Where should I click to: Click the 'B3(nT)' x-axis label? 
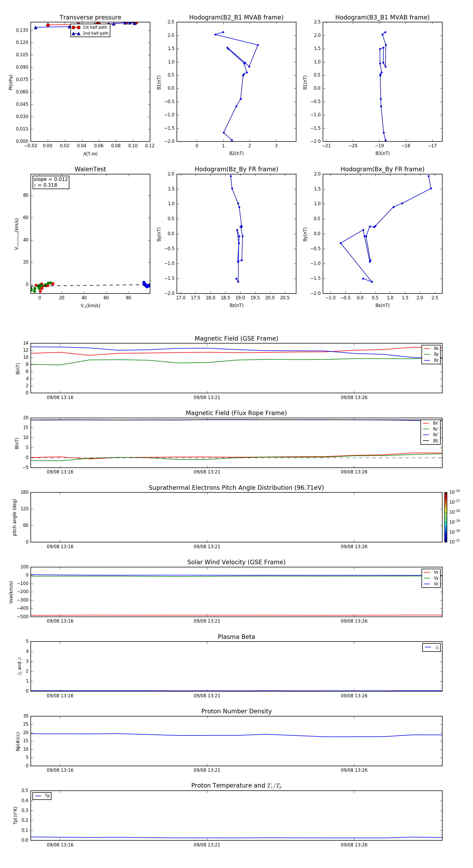382,153
